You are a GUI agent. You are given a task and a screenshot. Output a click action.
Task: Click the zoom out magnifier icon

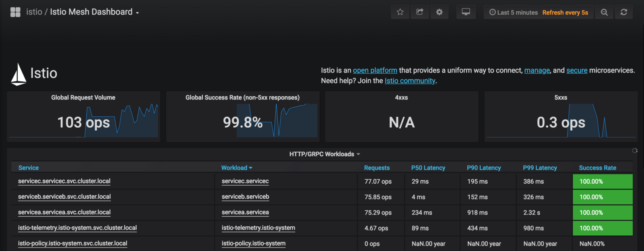[604, 12]
